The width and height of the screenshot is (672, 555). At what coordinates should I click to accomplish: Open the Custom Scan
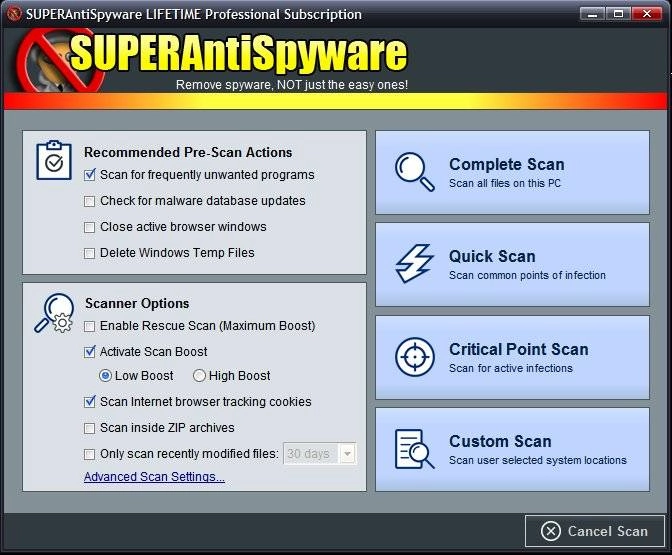(512, 449)
